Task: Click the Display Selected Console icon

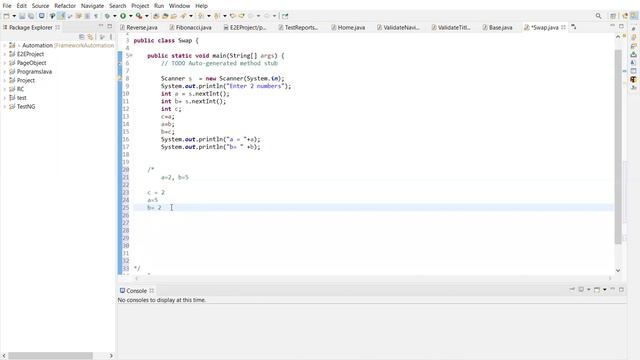Action: 581,289
